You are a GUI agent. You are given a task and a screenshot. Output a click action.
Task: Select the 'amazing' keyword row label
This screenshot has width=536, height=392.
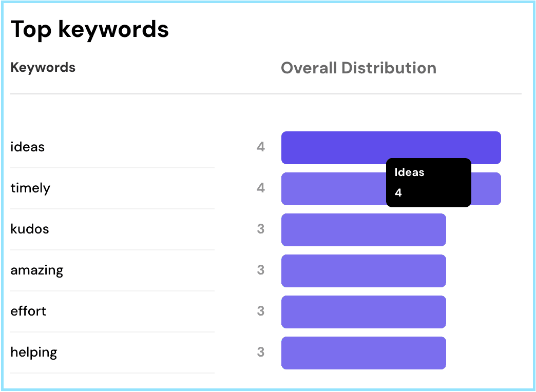point(37,270)
